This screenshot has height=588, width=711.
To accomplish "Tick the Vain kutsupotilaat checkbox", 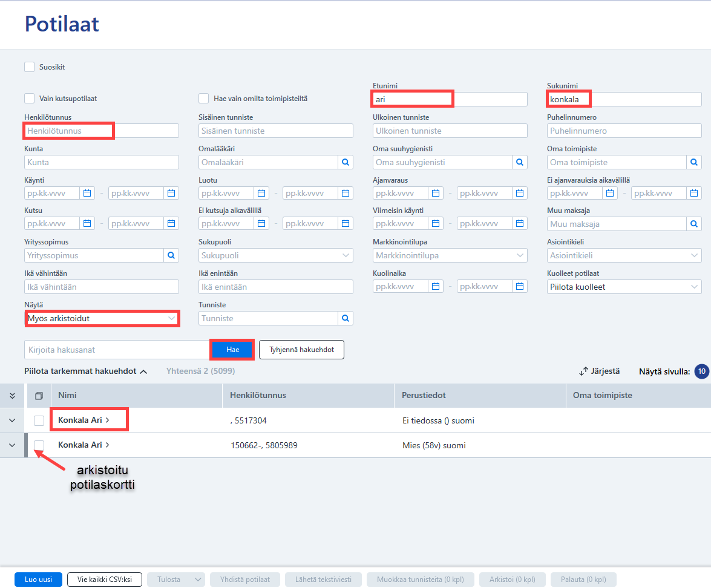I will coord(30,99).
